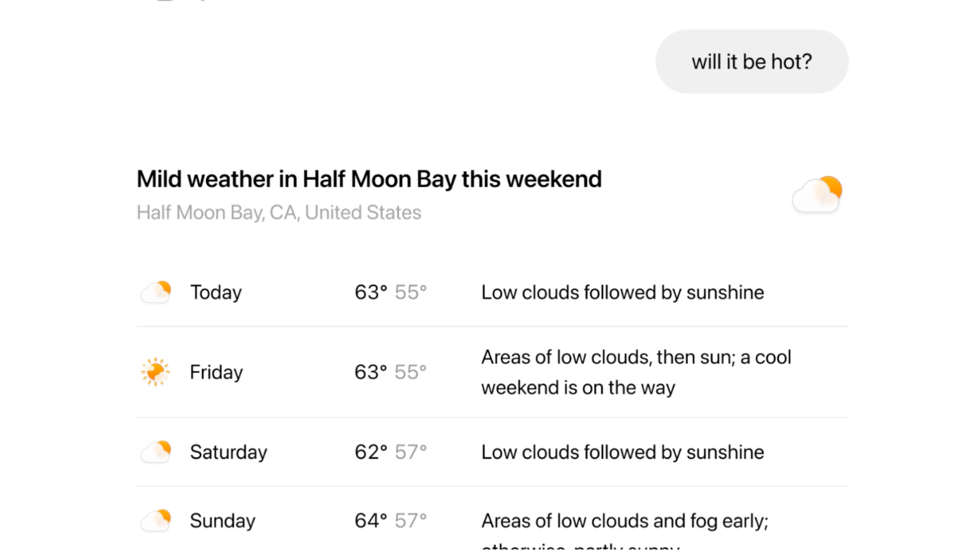Click the "will it be hot?" message bubble

(x=751, y=62)
